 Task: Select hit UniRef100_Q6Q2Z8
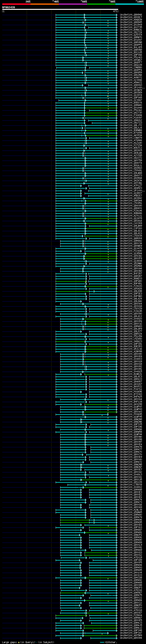coord(131,65)
